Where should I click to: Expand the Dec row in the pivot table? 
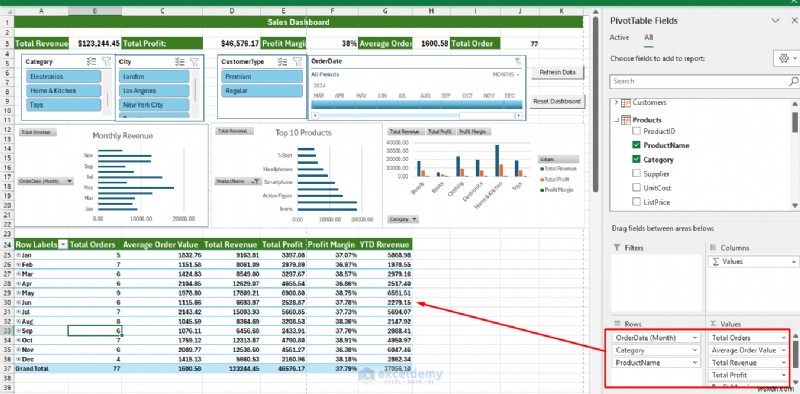18,359
